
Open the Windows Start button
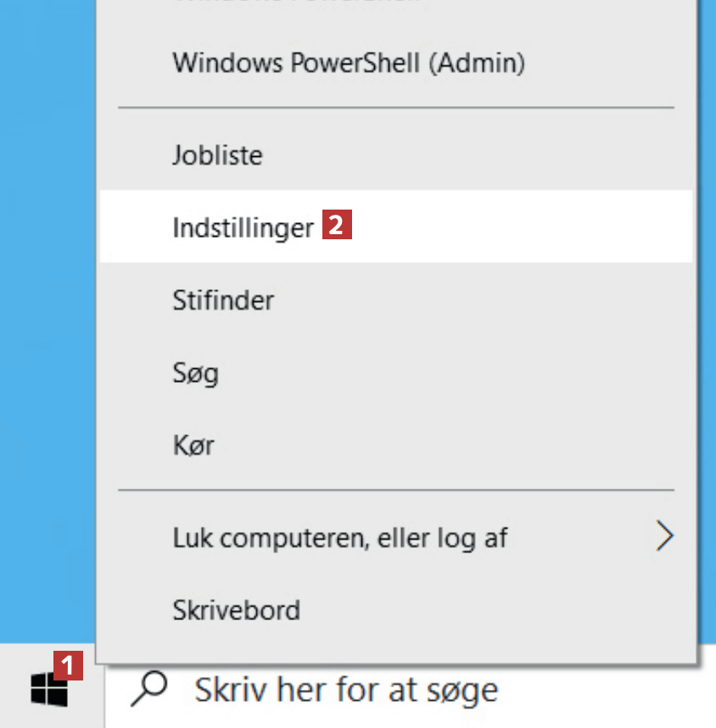click(x=48, y=688)
